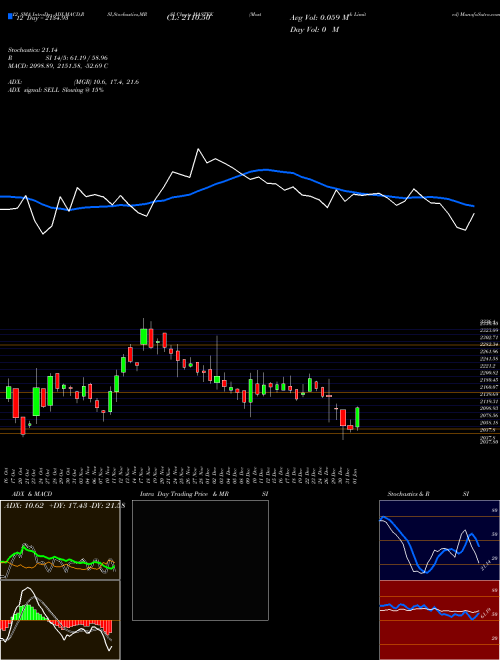Click the 61.19 value label in RSI panel
This screenshot has height=660, width=500.
[487, 611]
